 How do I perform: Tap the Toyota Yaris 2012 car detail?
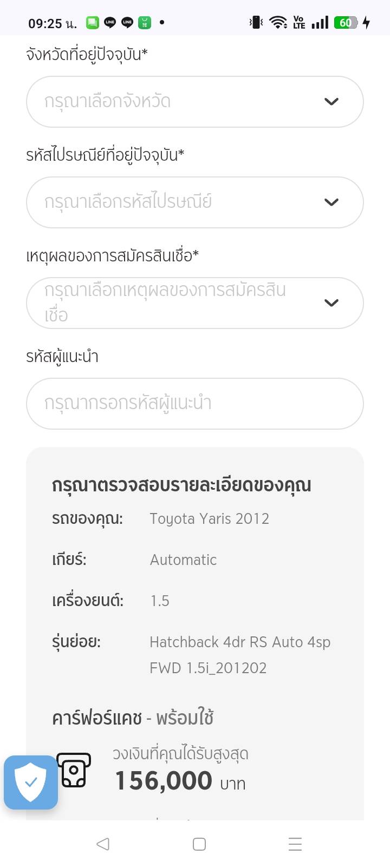pyautogui.click(x=209, y=519)
